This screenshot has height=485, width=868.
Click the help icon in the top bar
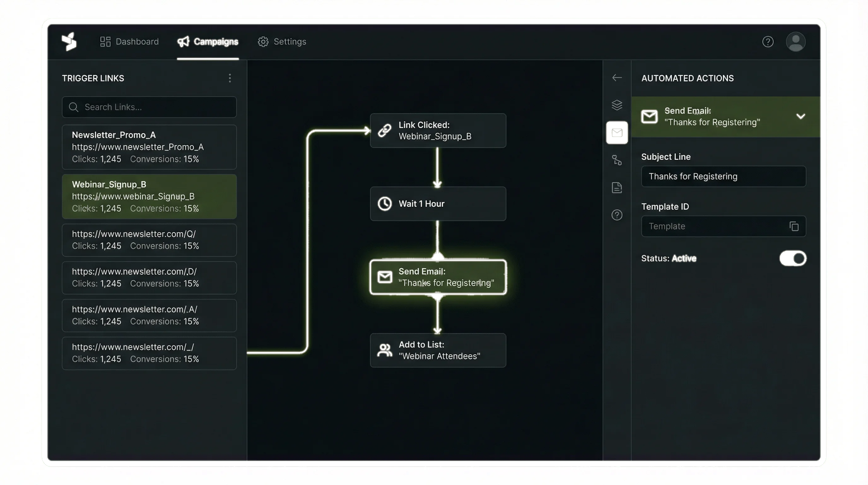coord(768,41)
